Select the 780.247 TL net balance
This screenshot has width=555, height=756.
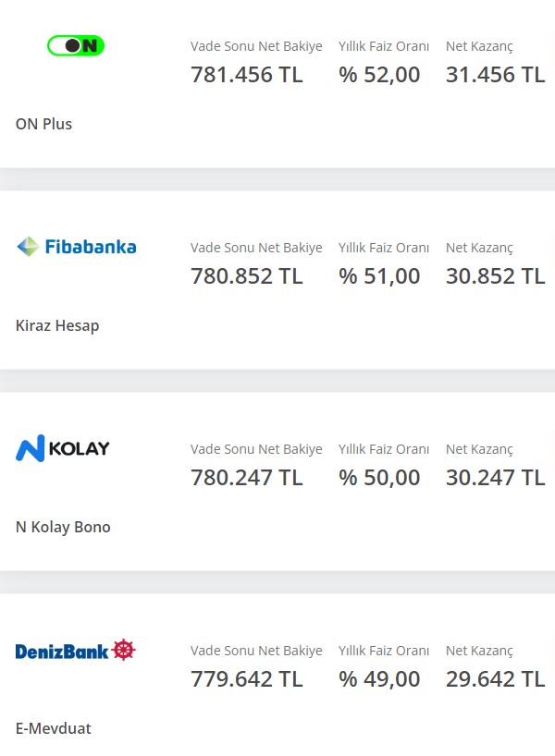247,478
